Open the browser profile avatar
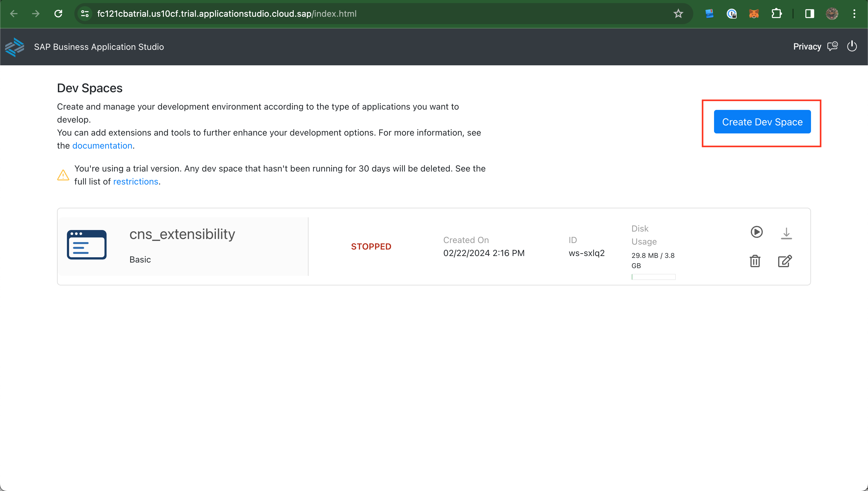This screenshot has width=868, height=491. [x=832, y=14]
